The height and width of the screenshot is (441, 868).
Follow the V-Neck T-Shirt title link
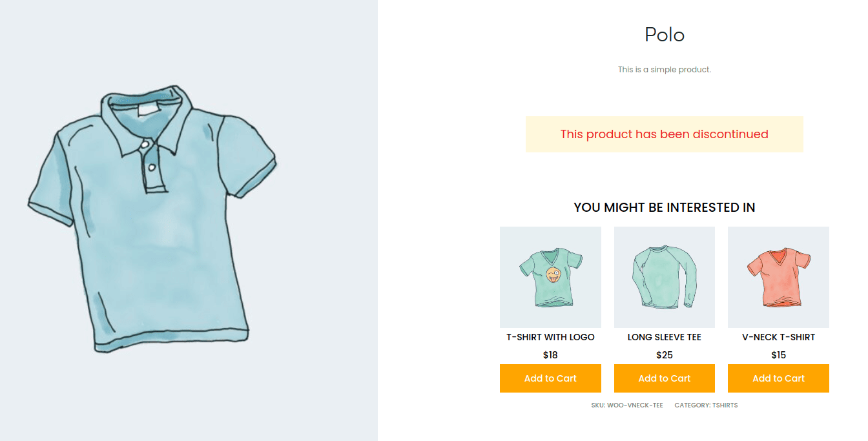(778, 337)
